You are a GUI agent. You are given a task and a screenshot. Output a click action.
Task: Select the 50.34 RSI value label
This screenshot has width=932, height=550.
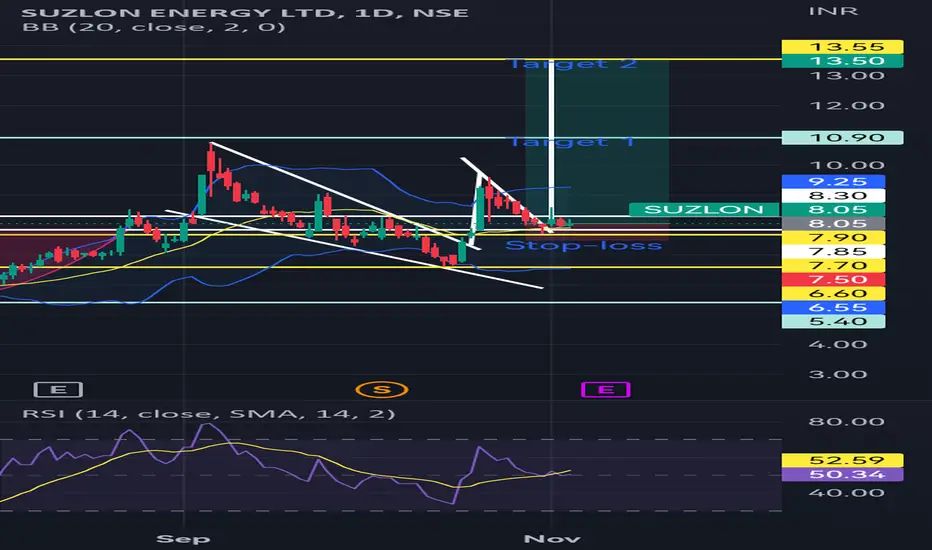pos(842,474)
